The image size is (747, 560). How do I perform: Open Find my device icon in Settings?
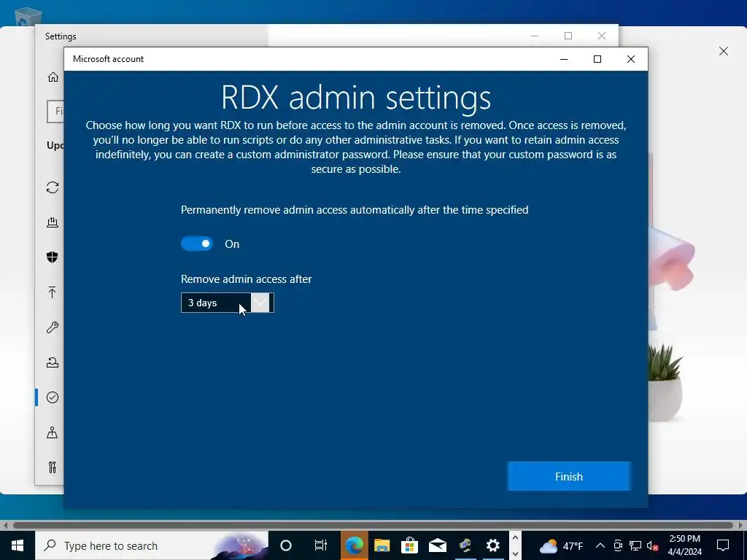pyautogui.click(x=53, y=432)
